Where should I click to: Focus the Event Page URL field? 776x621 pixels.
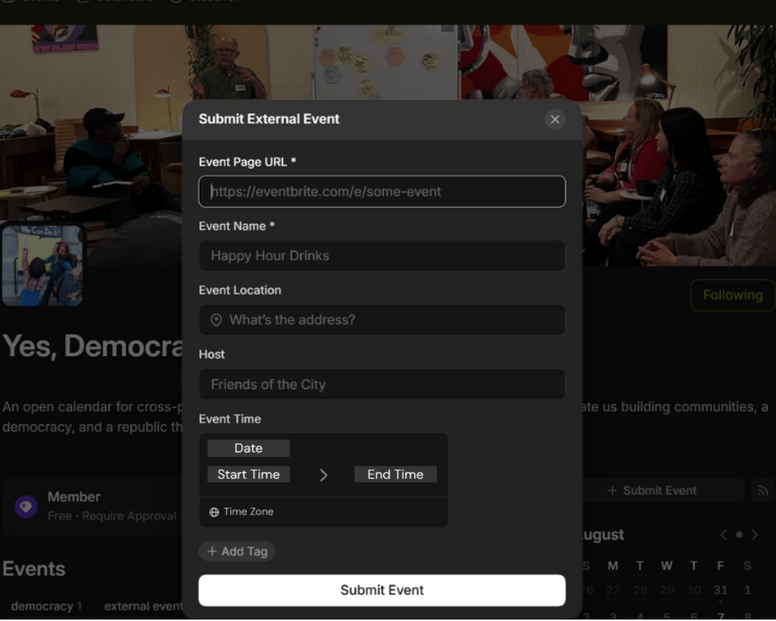(x=382, y=191)
